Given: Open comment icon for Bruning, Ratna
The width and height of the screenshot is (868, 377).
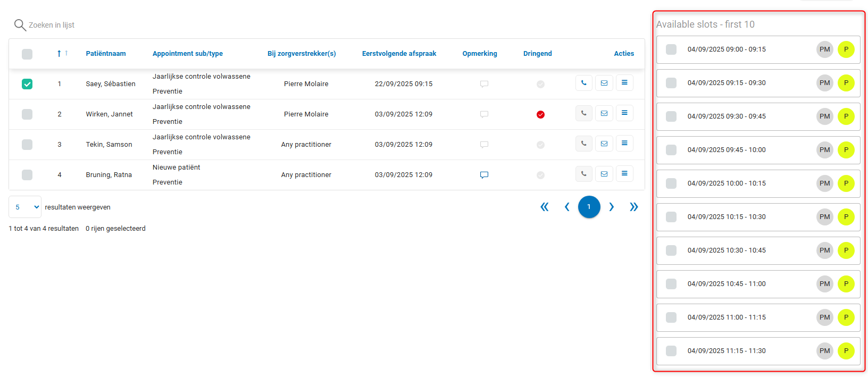Looking at the screenshot, I should point(484,175).
